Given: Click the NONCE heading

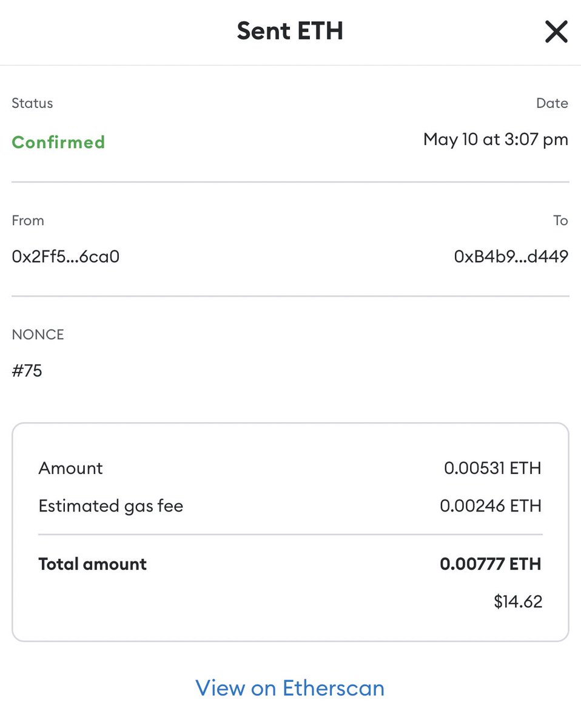Looking at the screenshot, I should pos(38,335).
